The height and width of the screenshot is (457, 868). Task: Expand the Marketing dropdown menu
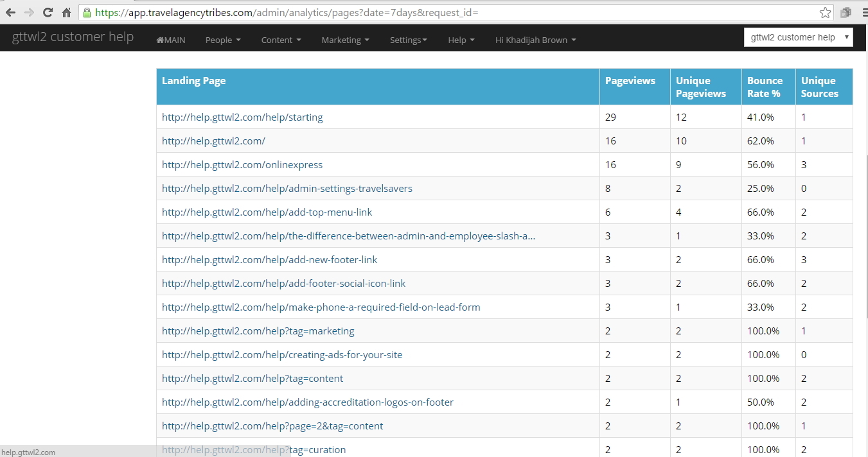pyautogui.click(x=345, y=40)
